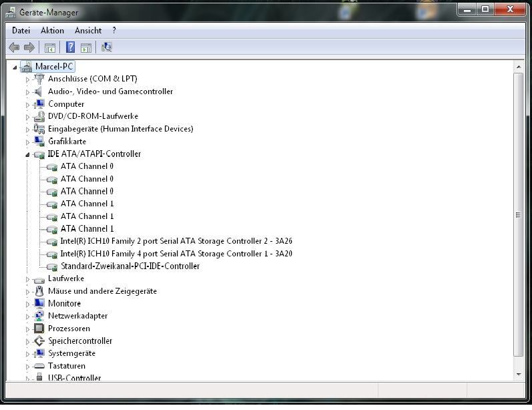Click the icon of Standard-Zweikanal-PCI-IDE-Controller
The width and height of the screenshot is (532, 410).
pos(52,267)
